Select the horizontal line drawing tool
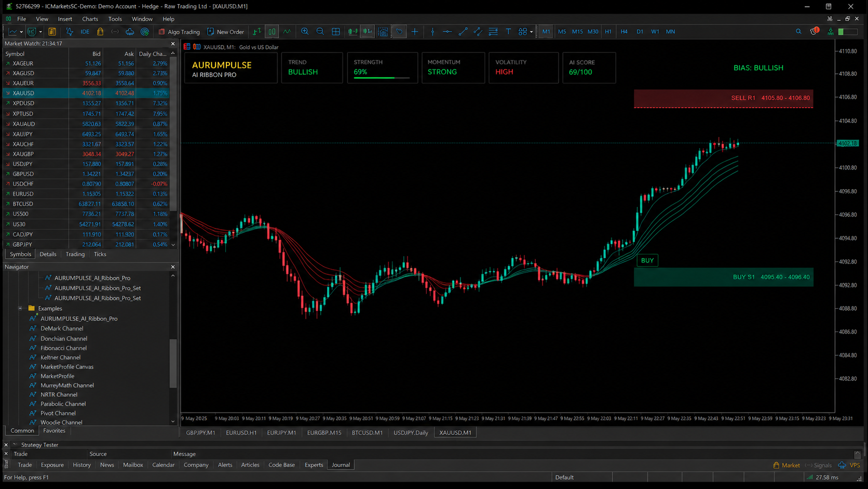 [447, 32]
